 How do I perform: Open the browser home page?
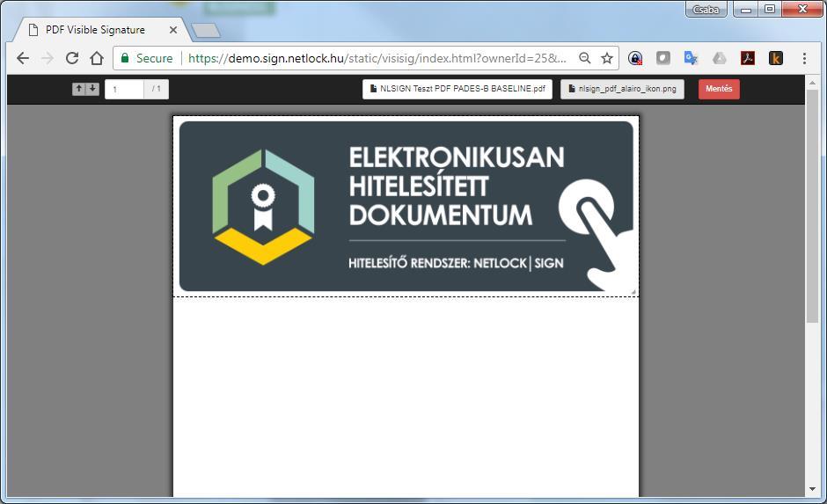coord(97,58)
